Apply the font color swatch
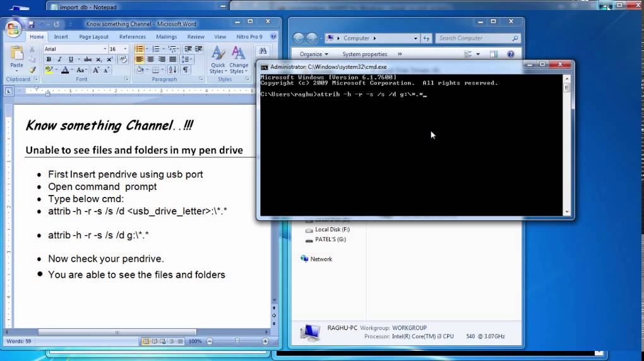This screenshot has height=361, width=644. (x=65, y=70)
